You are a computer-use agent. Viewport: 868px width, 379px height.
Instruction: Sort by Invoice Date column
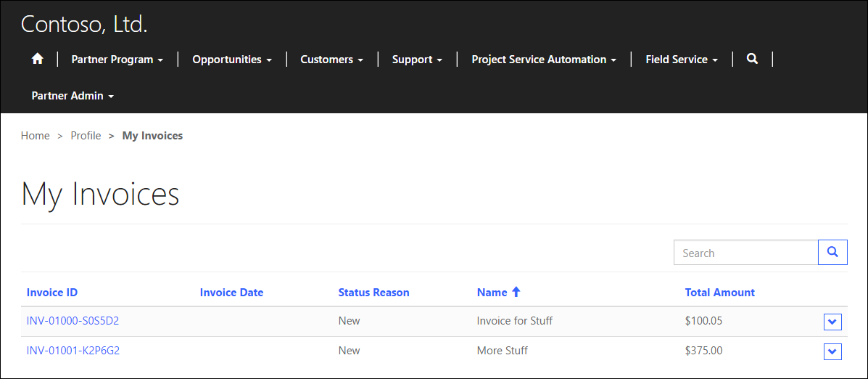pyautogui.click(x=231, y=292)
